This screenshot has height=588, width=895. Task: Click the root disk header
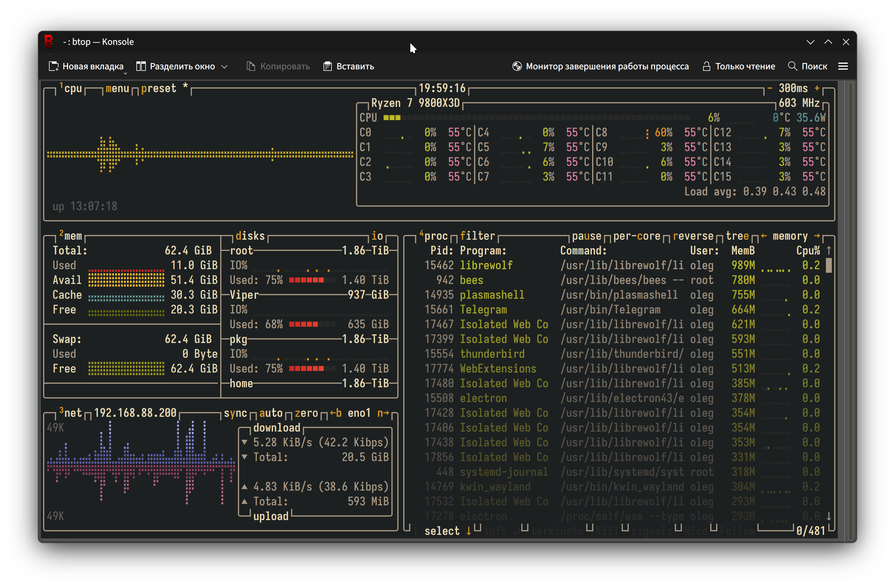(x=241, y=251)
